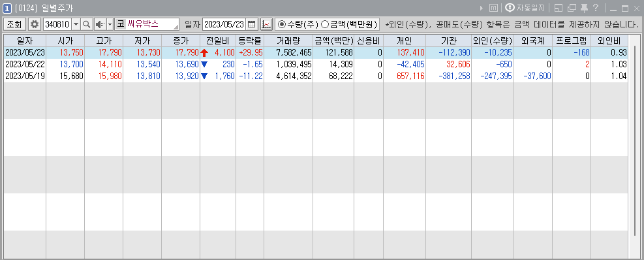The width and height of the screenshot is (644, 260).
Task: Click the 시가 column header
Action: (65, 41)
